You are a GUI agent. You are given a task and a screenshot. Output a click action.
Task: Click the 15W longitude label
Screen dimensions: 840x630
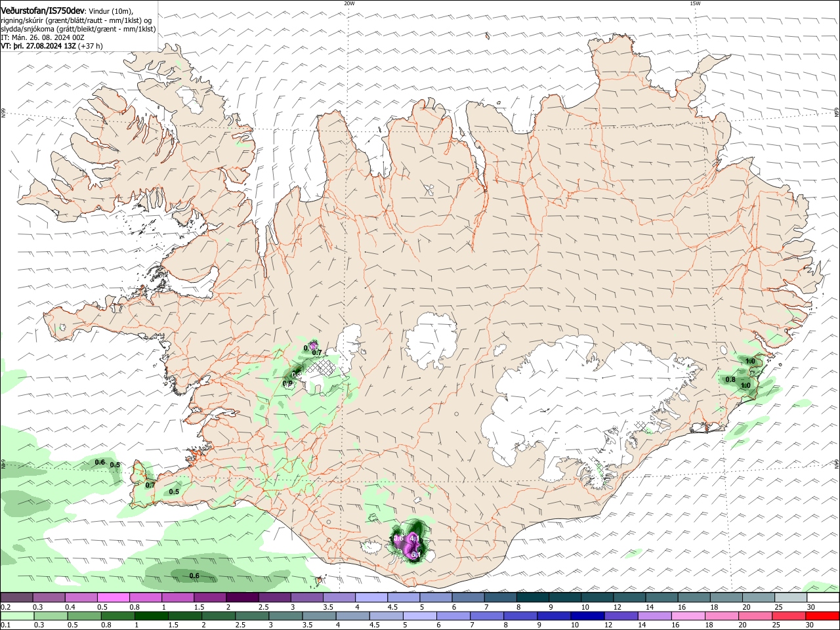(695, 3)
